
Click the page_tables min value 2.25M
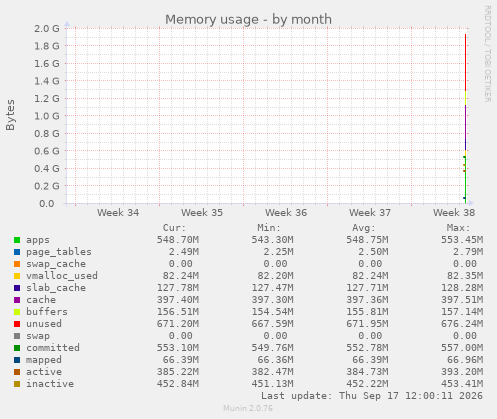pos(279,252)
